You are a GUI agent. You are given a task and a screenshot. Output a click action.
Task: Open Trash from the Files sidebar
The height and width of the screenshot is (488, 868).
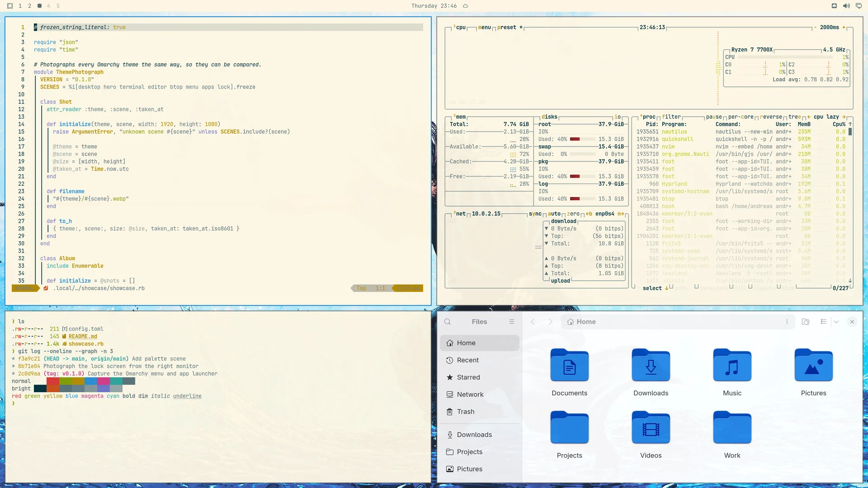coord(480,412)
